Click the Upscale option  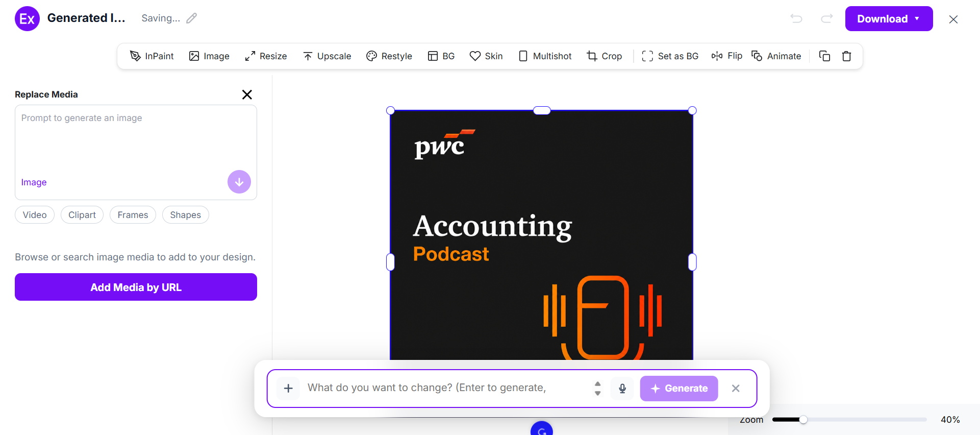coord(327,56)
